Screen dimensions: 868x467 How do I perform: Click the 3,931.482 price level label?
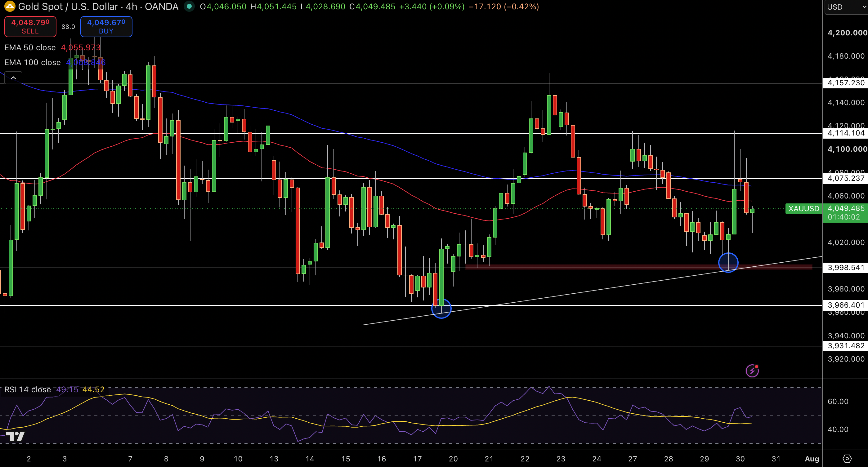point(846,346)
